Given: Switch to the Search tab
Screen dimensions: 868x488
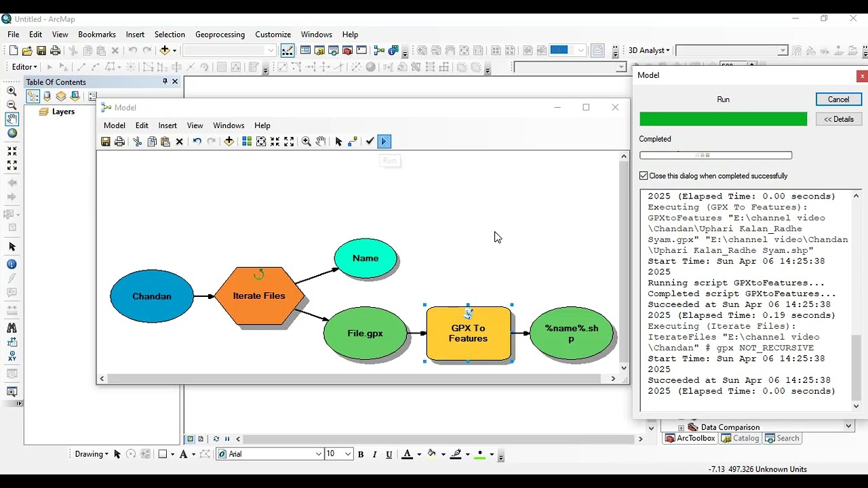Looking at the screenshot, I should pos(782,439).
